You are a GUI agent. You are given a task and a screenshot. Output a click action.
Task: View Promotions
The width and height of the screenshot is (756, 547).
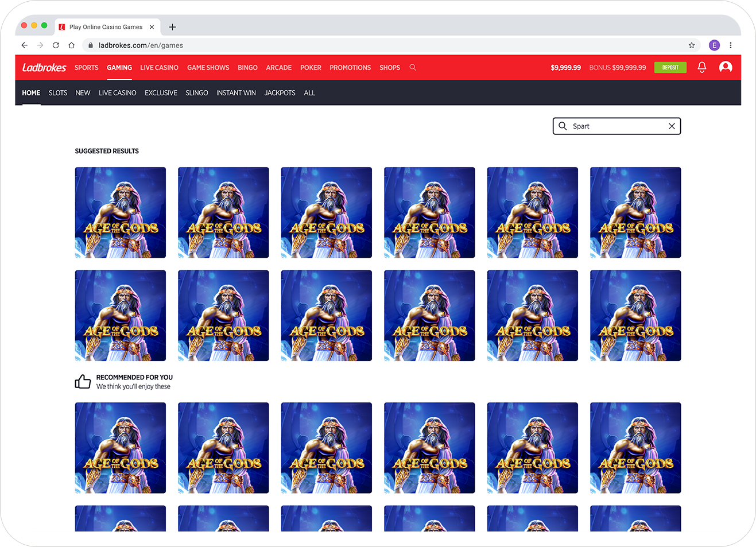[x=350, y=68]
